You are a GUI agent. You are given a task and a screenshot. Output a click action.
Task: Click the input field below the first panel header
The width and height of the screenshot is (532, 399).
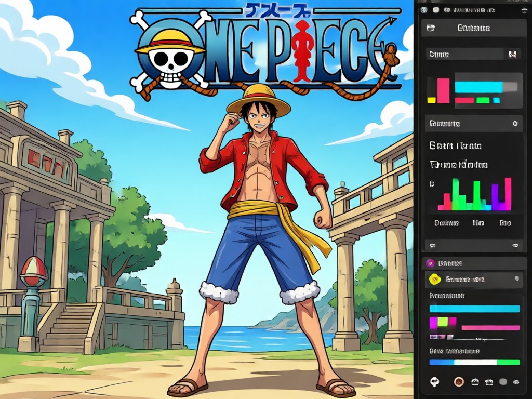pyautogui.click(x=473, y=54)
